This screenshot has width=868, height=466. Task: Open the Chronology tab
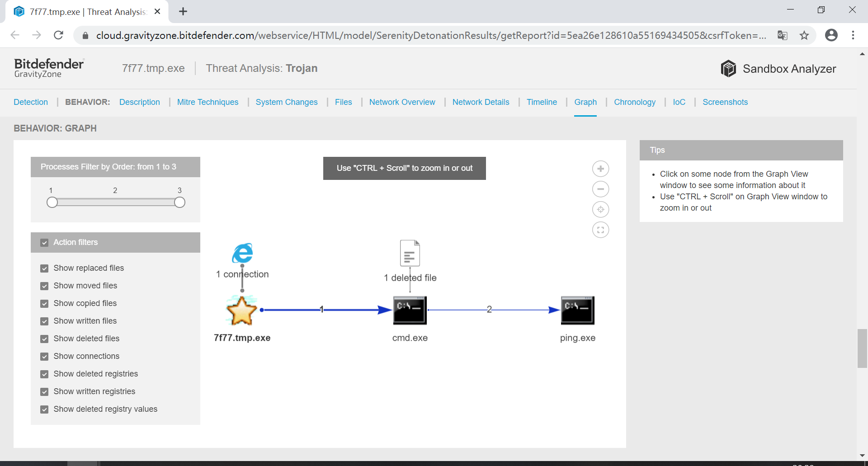tap(635, 102)
